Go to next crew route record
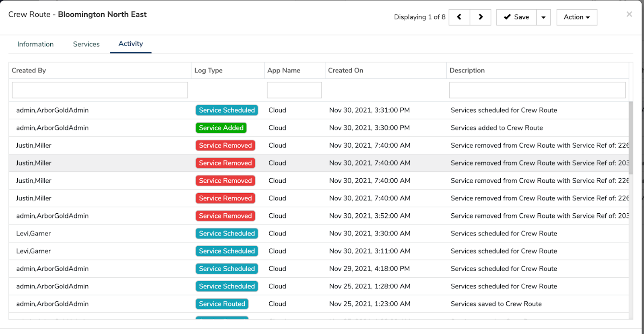Viewport: 644px width, 334px height. pyautogui.click(x=481, y=17)
